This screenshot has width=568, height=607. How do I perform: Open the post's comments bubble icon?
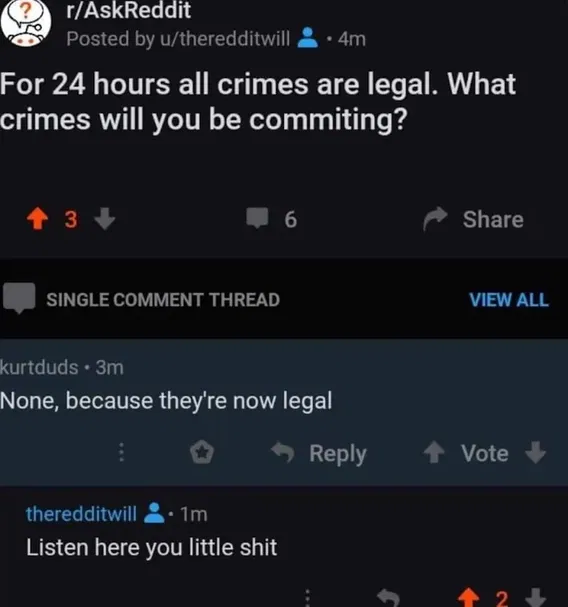click(x=257, y=218)
